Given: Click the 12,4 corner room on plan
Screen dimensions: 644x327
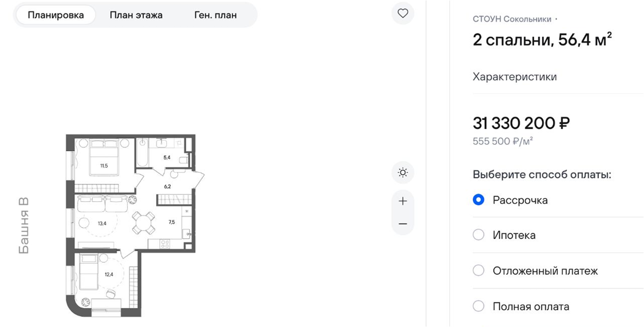Looking at the screenshot, I should coord(109,274).
